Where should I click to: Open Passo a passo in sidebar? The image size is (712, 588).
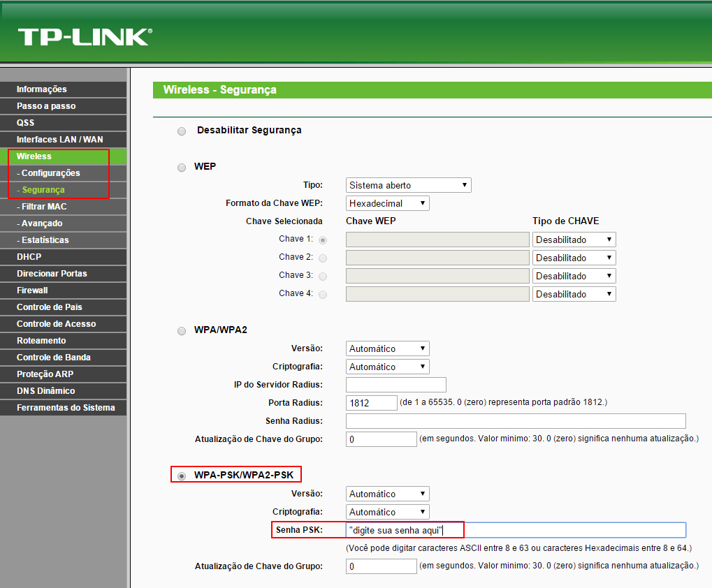pyautogui.click(x=63, y=106)
